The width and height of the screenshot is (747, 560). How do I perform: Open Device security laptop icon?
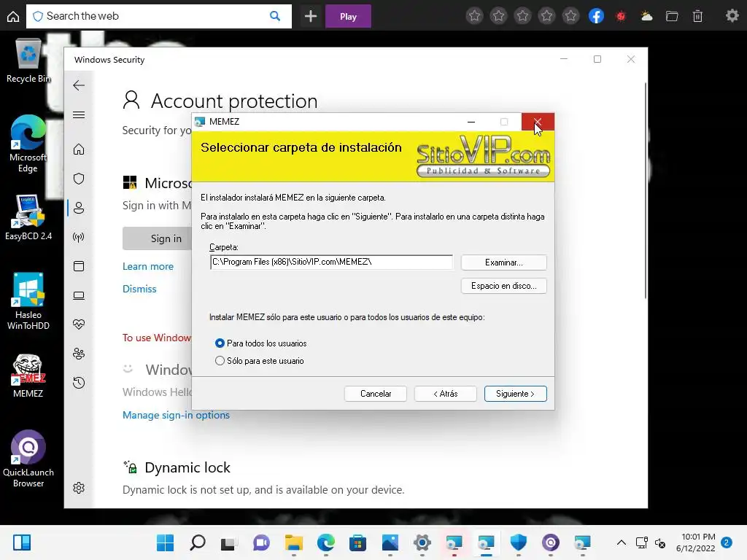79,296
